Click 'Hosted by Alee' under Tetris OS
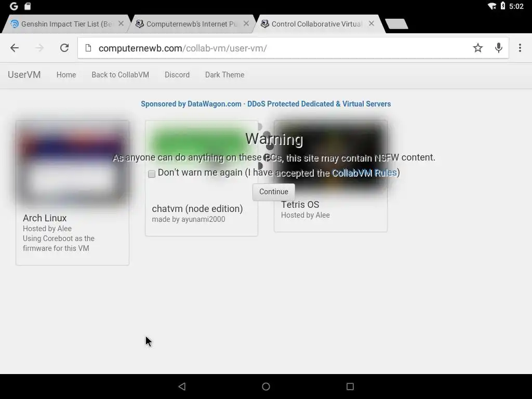 pos(305,215)
